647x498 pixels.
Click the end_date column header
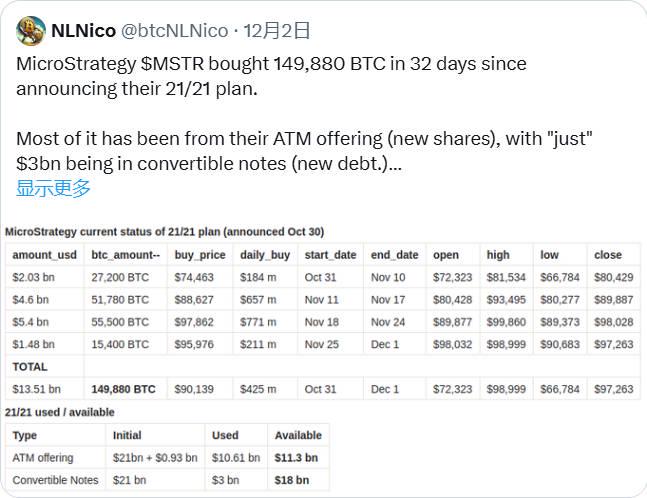tap(394, 255)
